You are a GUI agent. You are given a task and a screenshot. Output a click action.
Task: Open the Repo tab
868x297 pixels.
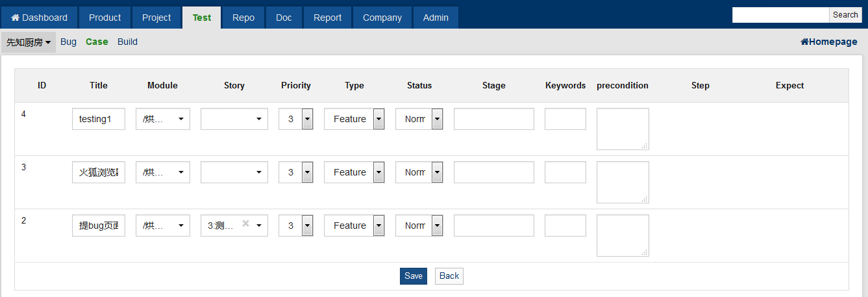(x=243, y=18)
